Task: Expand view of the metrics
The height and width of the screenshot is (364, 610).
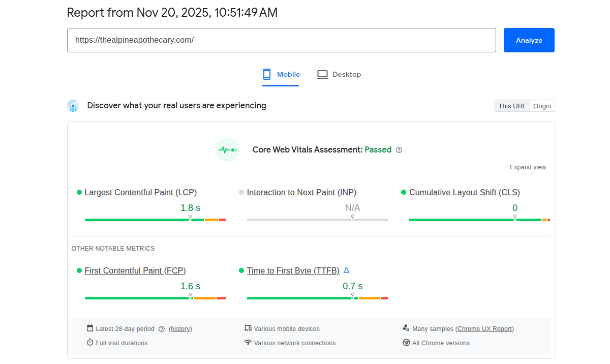Action: pyautogui.click(x=528, y=167)
